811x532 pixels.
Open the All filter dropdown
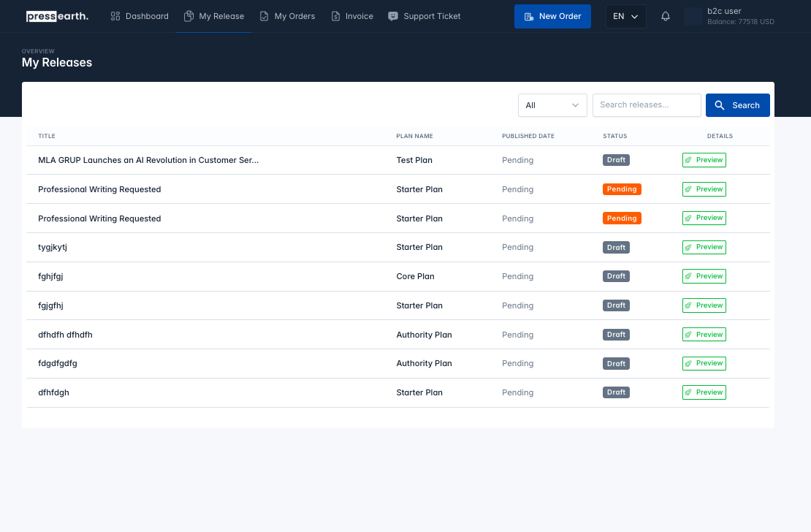[x=552, y=105]
